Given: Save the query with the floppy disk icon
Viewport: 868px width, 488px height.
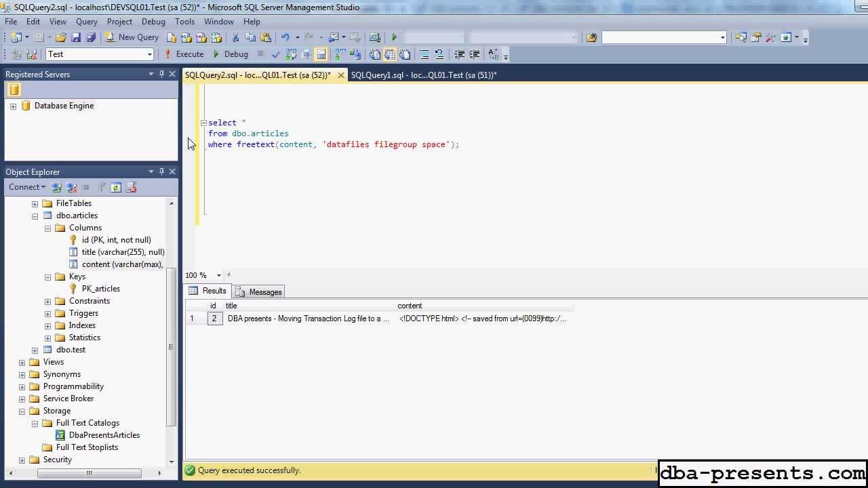Looking at the screenshot, I should point(76,37).
